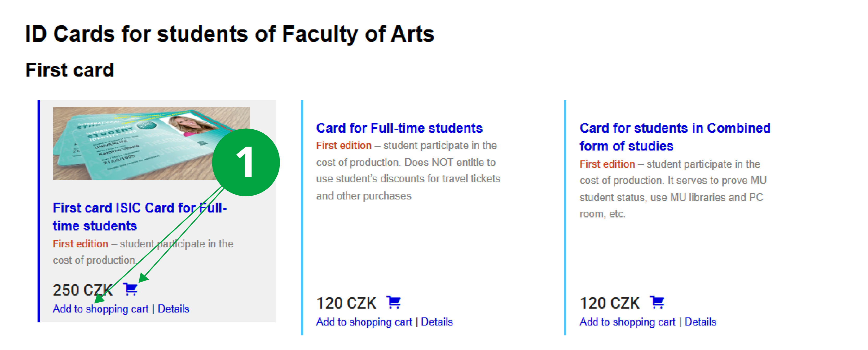Open 'Card for Full-time students' title link
This screenshot has width=868, height=350.
(x=399, y=128)
